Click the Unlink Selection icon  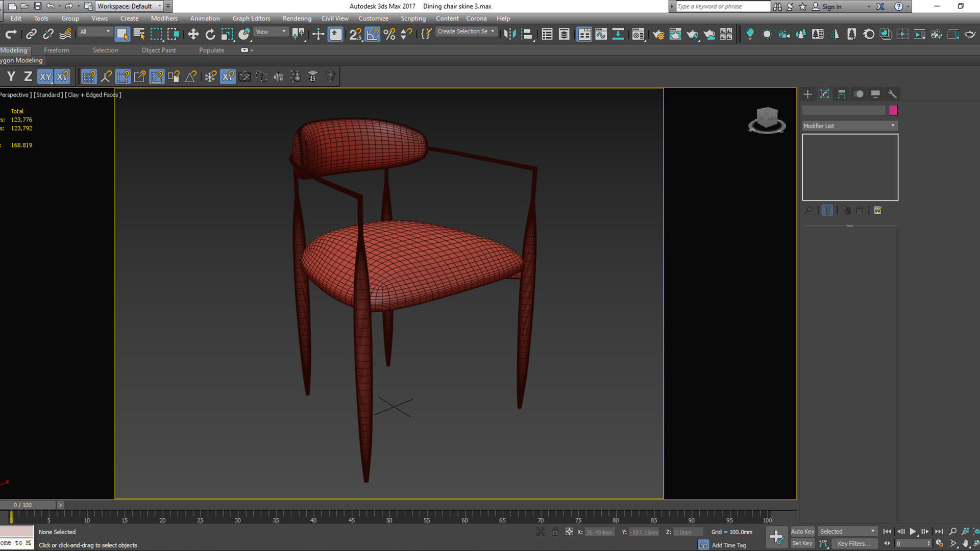[x=48, y=34]
